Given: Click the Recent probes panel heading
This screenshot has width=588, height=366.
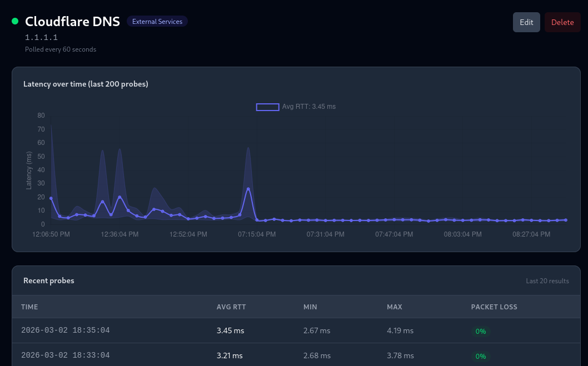Looking at the screenshot, I should (x=49, y=280).
